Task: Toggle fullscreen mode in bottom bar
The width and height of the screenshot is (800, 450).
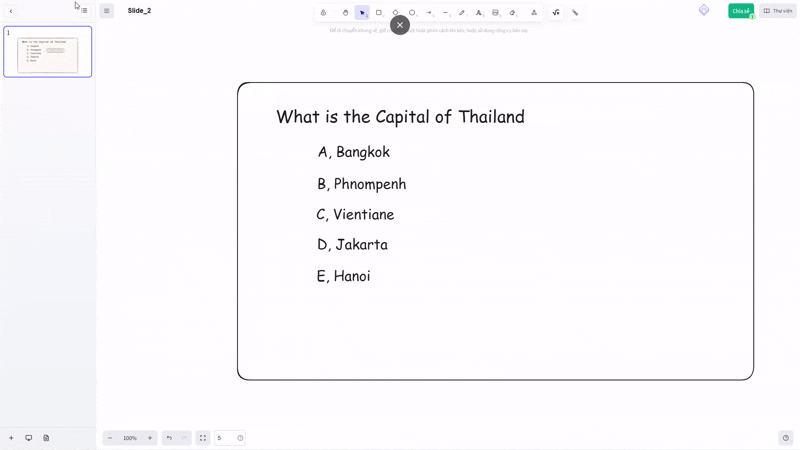Action: click(203, 438)
